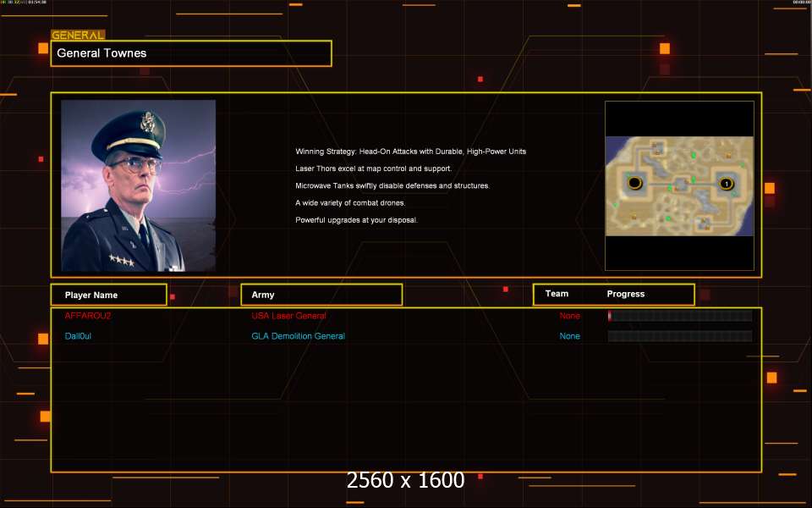
Task: Click the GLA Demolition General army entry
Action: click(x=298, y=336)
